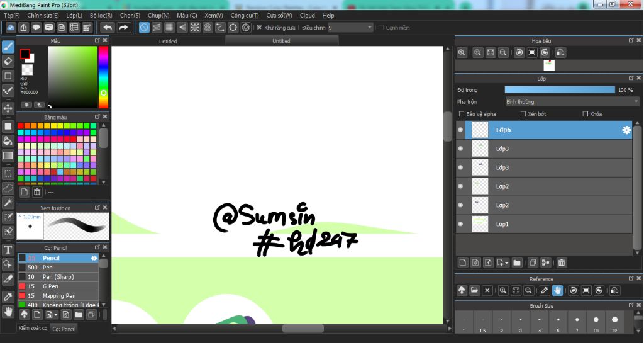Select the Brush tool

pos(8,47)
